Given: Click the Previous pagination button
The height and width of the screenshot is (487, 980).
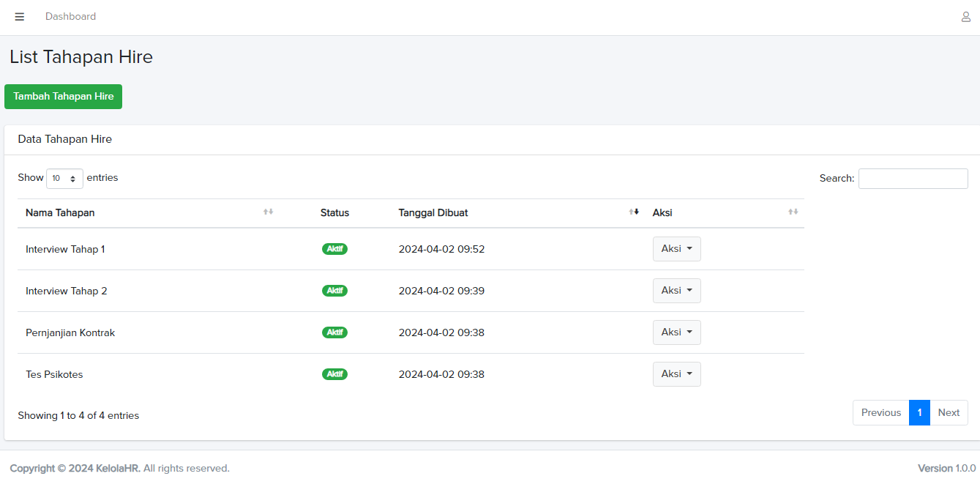Looking at the screenshot, I should coord(880,412).
